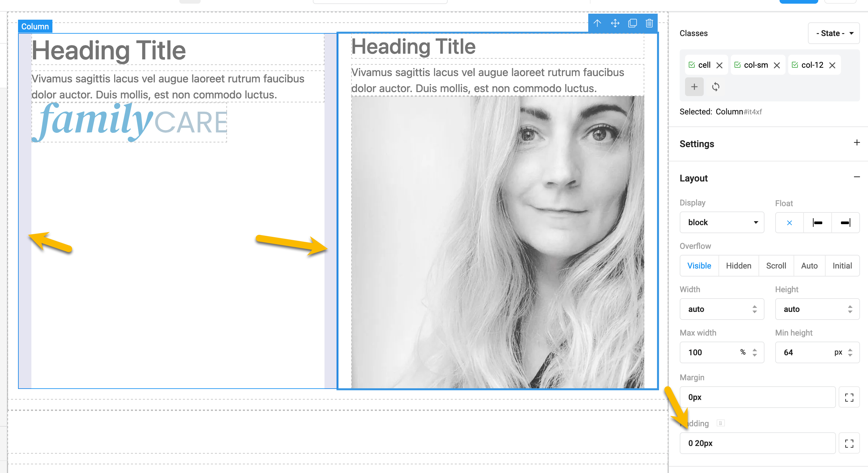This screenshot has height=473, width=868.
Task: Remove the col-12 class tag
Action: (832, 65)
